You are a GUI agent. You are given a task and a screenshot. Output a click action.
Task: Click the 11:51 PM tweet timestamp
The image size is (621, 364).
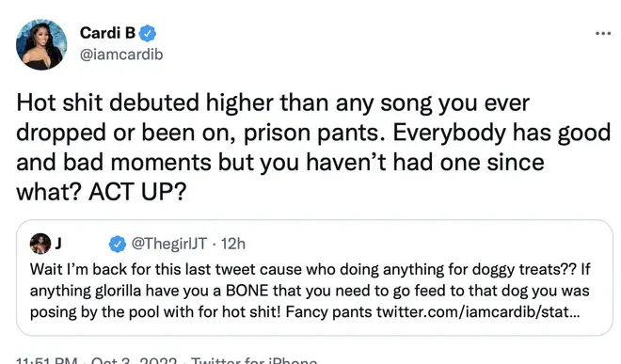click(46, 361)
